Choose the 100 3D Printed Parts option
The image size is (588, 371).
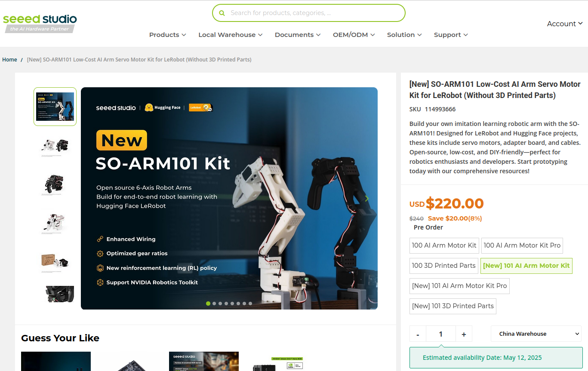tap(443, 266)
